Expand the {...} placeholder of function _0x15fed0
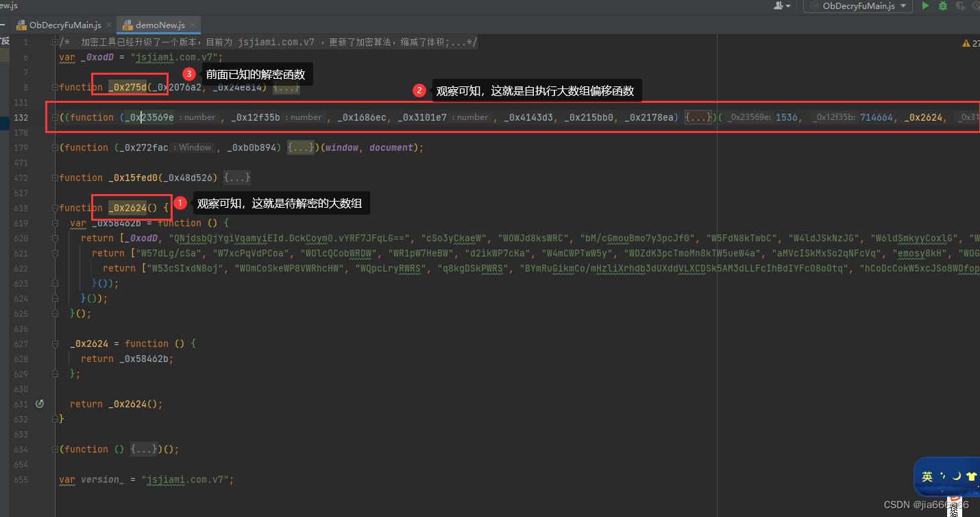 (x=236, y=178)
